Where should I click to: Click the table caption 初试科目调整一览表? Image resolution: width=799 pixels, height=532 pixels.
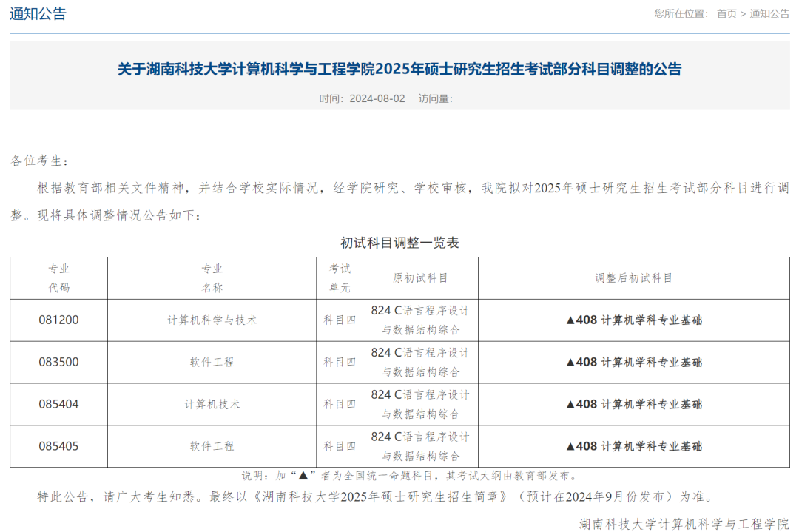coord(399,243)
